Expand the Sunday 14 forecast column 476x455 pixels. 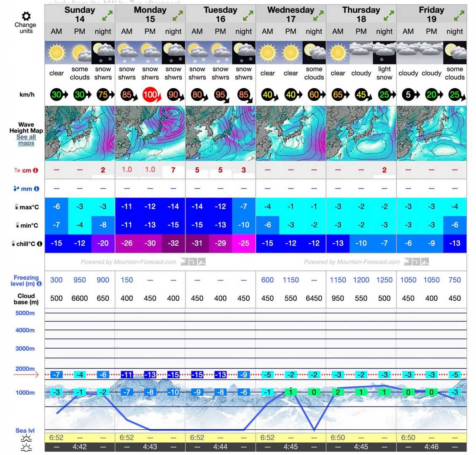click(x=107, y=16)
